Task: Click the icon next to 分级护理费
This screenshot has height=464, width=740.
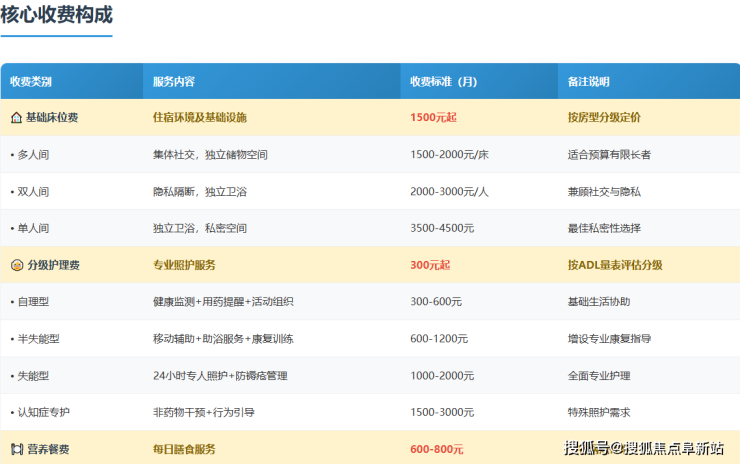Action: point(16,266)
